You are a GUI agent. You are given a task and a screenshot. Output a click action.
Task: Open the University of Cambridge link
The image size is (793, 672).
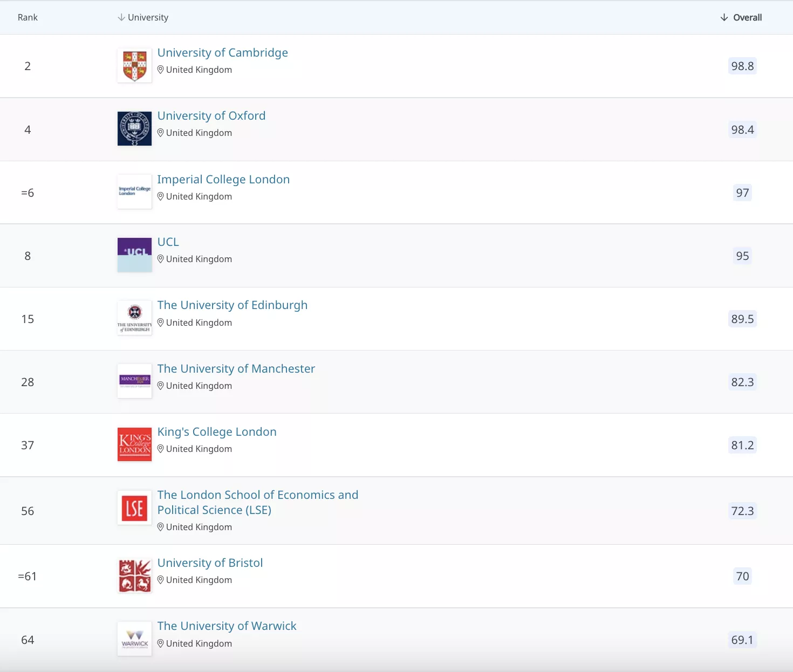coord(222,53)
